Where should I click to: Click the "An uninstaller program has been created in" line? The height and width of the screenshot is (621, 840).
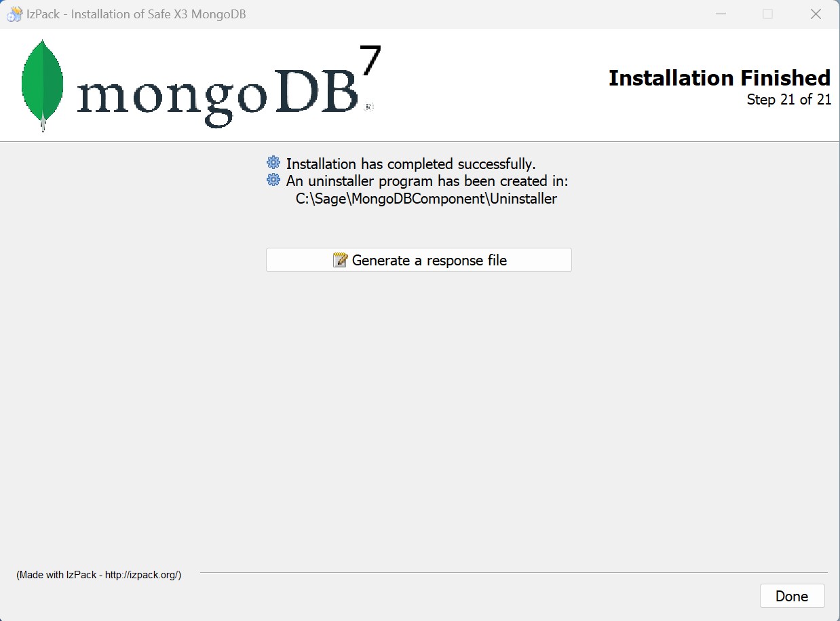click(x=427, y=181)
